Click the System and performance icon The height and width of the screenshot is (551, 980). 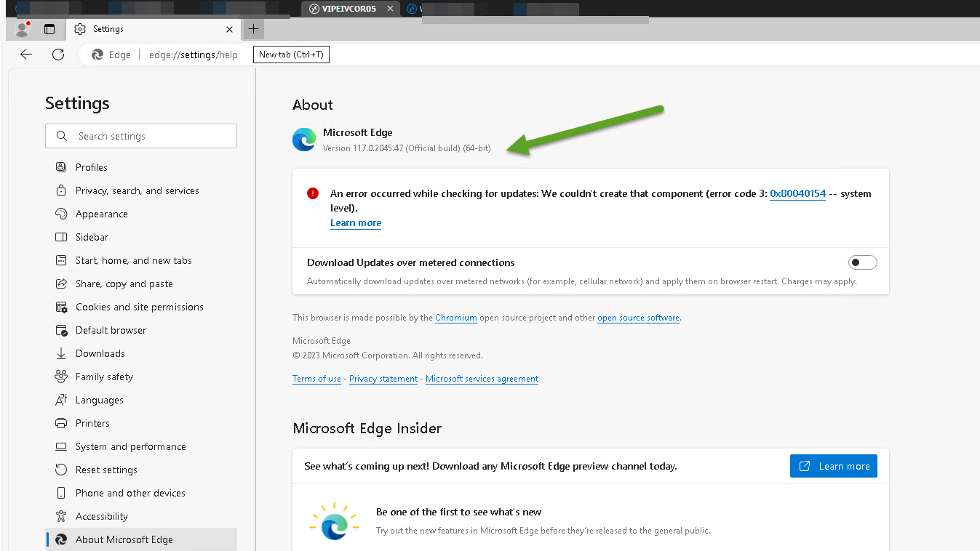61,446
